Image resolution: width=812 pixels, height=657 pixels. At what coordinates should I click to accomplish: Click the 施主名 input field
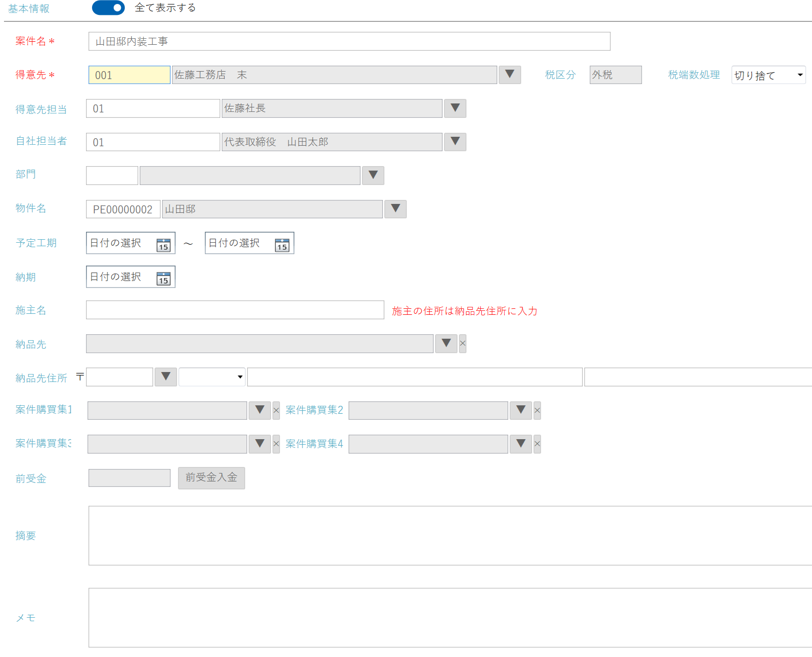[x=235, y=310]
